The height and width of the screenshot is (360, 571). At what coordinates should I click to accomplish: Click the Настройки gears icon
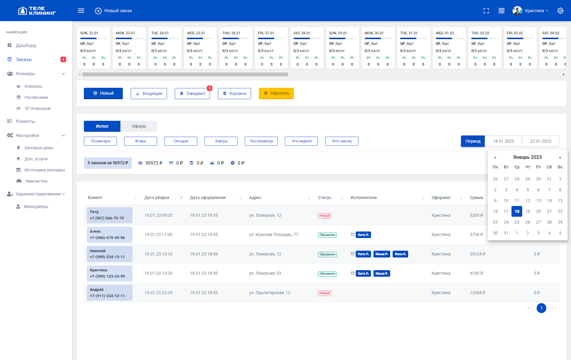click(x=10, y=135)
